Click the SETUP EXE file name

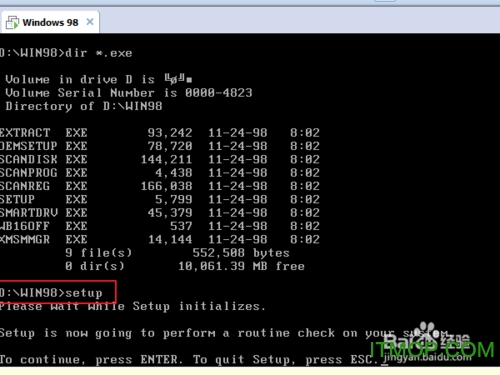tap(43, 200)
